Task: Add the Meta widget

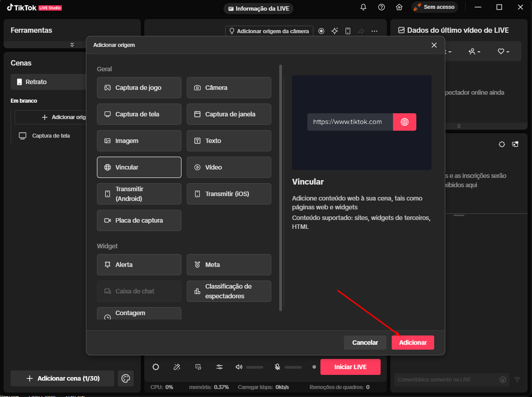Action: (229, 265)
